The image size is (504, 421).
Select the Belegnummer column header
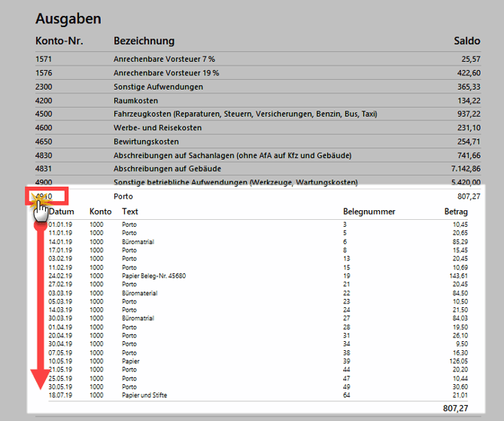369,212
